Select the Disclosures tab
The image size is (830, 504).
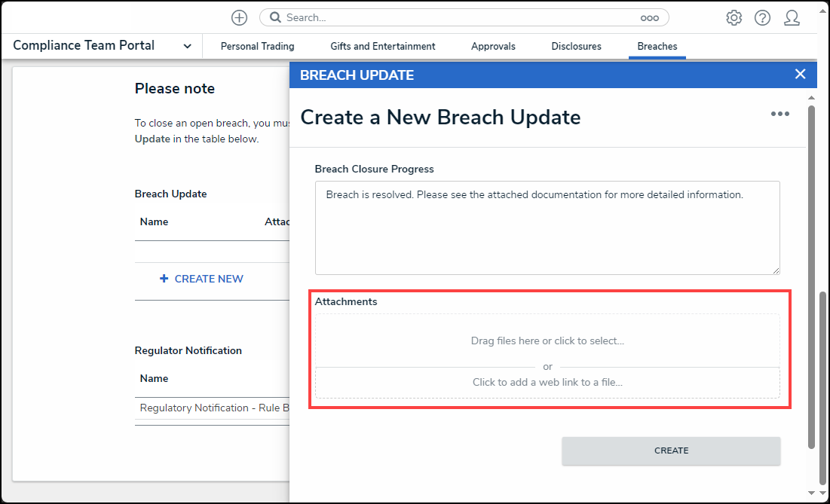[x=576, y=46]
